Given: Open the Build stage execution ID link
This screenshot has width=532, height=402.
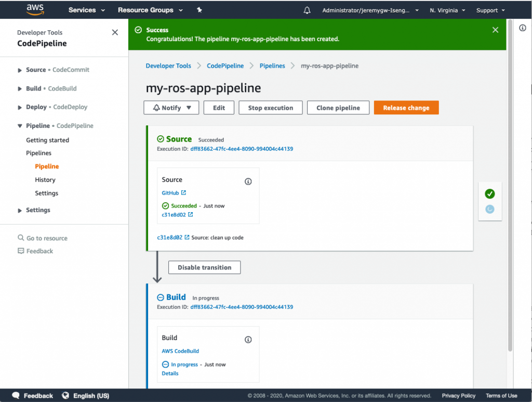Looking at the screenshot, I should [242, 307].
